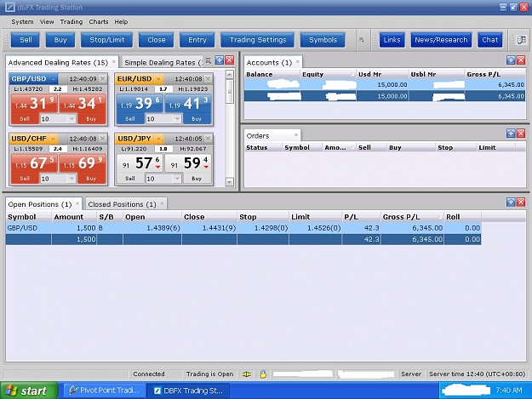Create an Entry order
The height and width of the screenshot is (399, 532).
coord(197,40)
